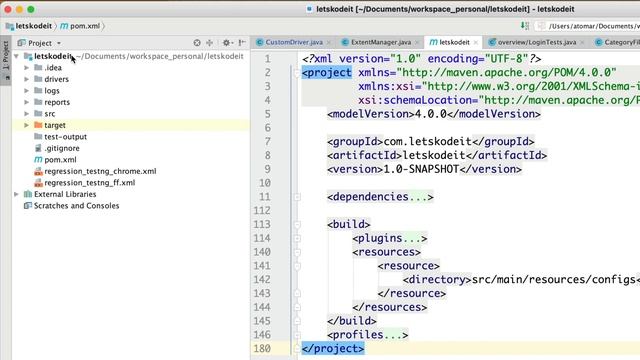Click the target folder icon
Image resolution: width=640 pixels, height=360 pixels.
point(38,125)
